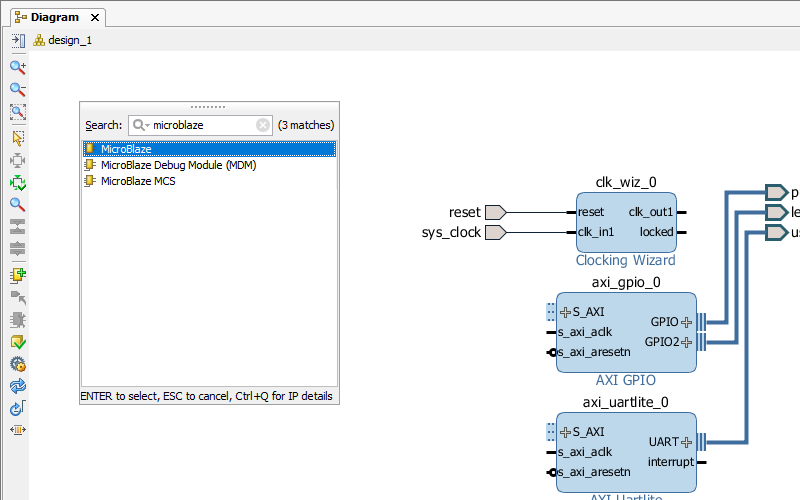
Task: Click the Expand All toolbar icon
Action: point(18,248)
